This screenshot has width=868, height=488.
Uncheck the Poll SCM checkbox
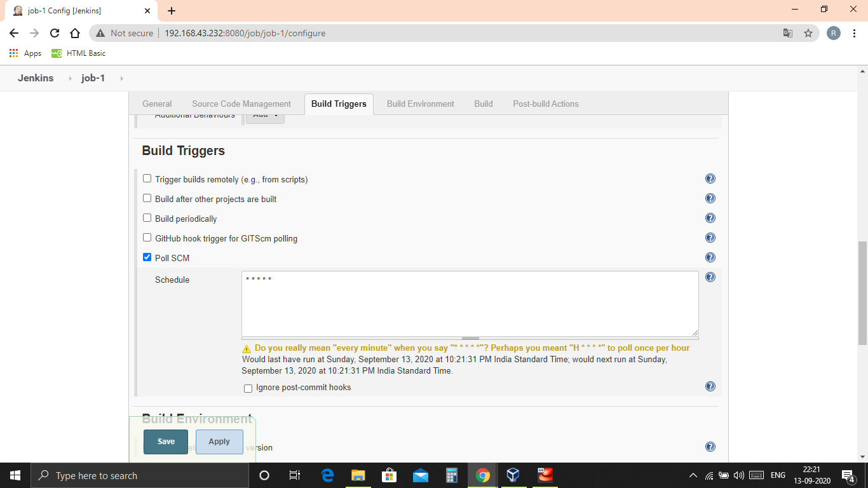(x=147, y=257)
